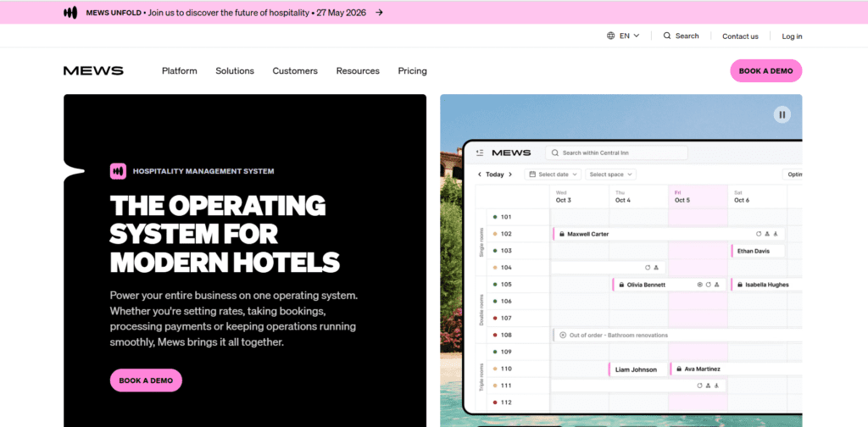Open the Maxwell Carter reservation

pos(668,234)
